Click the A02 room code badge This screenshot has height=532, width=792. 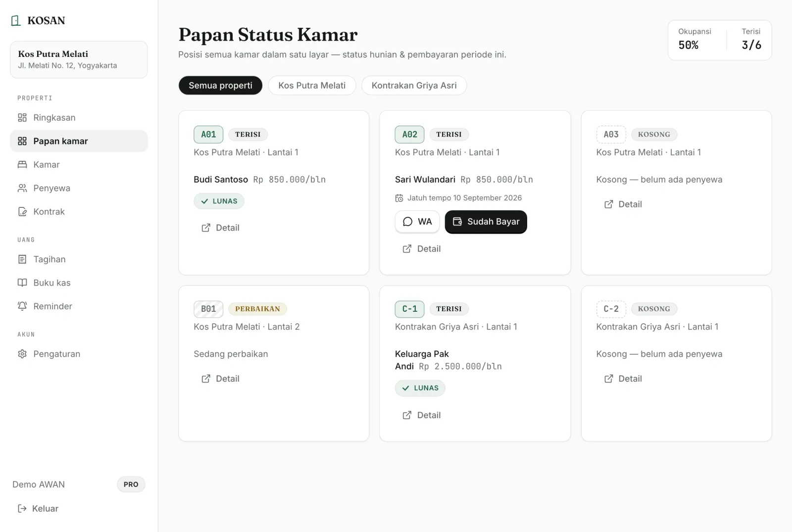(x=409, y=134)
